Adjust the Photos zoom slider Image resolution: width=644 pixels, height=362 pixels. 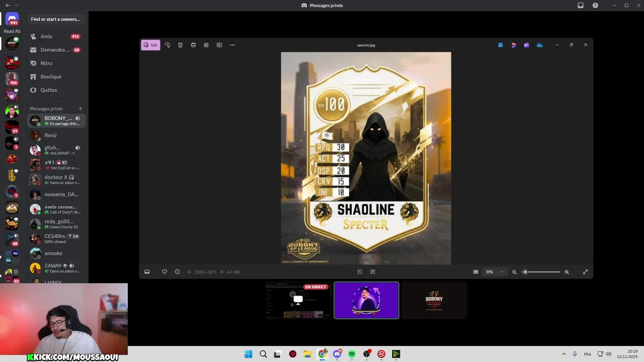[x=541, y=272]
